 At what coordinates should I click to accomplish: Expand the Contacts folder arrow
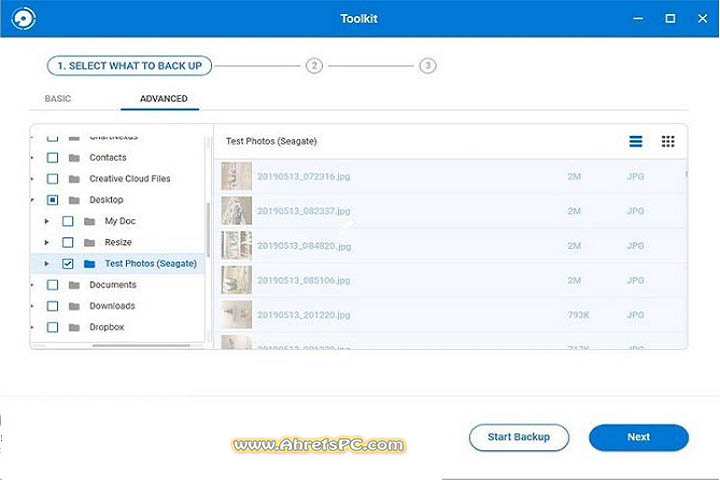coord(32,158)
